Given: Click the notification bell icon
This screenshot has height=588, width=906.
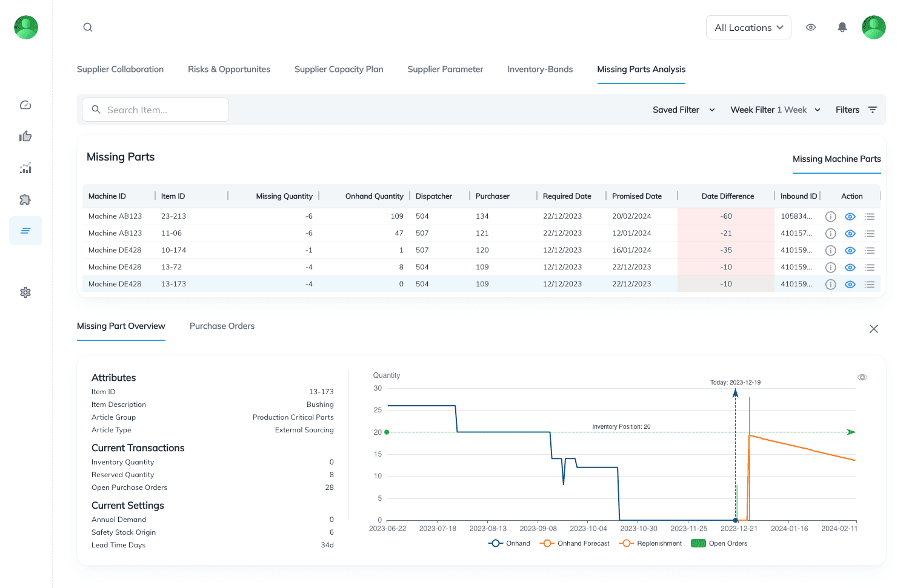Looking at the screenshot, I should click(x=842, y=27).
